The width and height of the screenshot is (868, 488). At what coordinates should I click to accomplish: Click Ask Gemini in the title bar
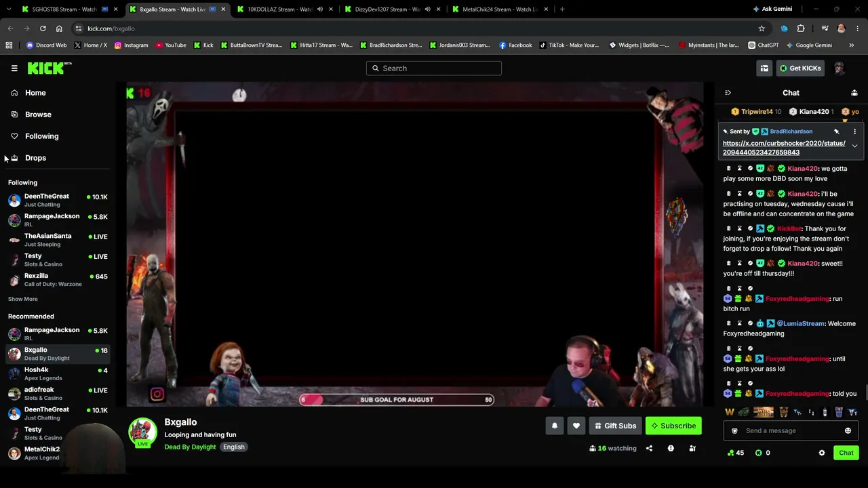point(772,9)
